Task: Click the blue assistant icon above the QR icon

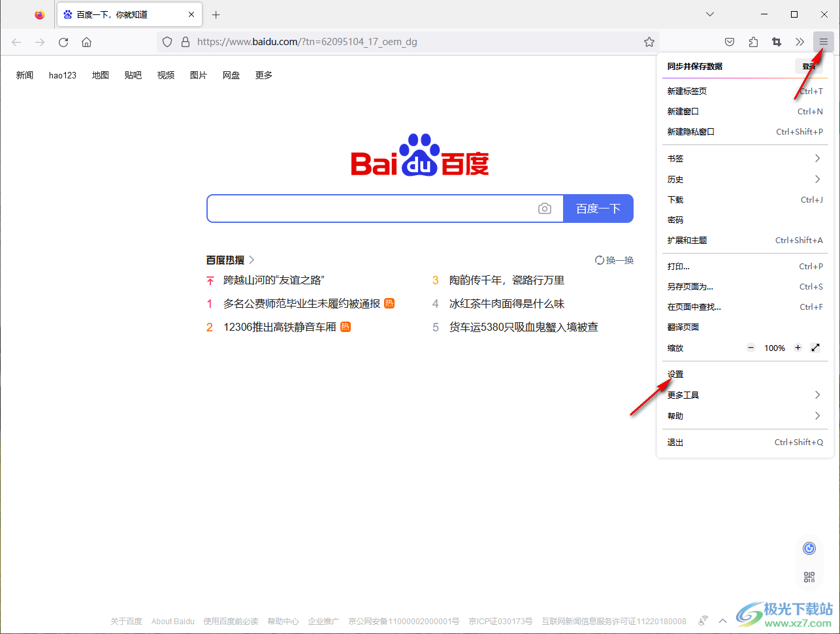Action: 809,548
